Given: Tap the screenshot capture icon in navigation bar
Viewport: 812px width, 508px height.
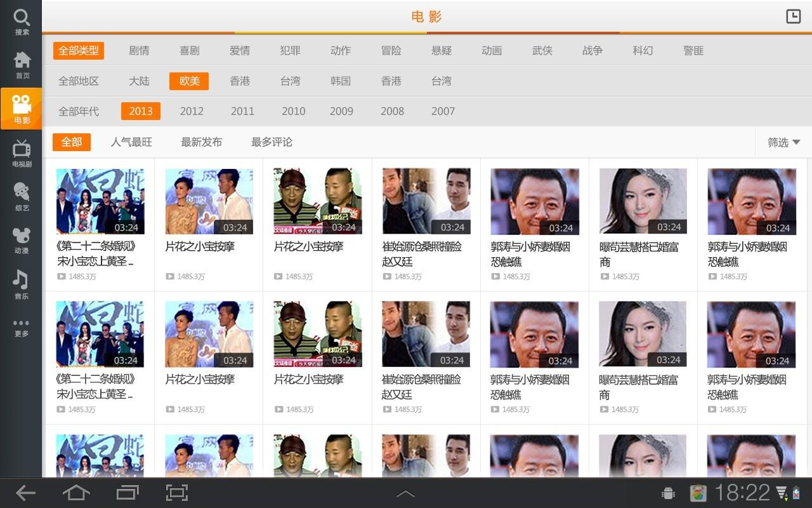Looking at the screenshot, I should tap(177, 493).
